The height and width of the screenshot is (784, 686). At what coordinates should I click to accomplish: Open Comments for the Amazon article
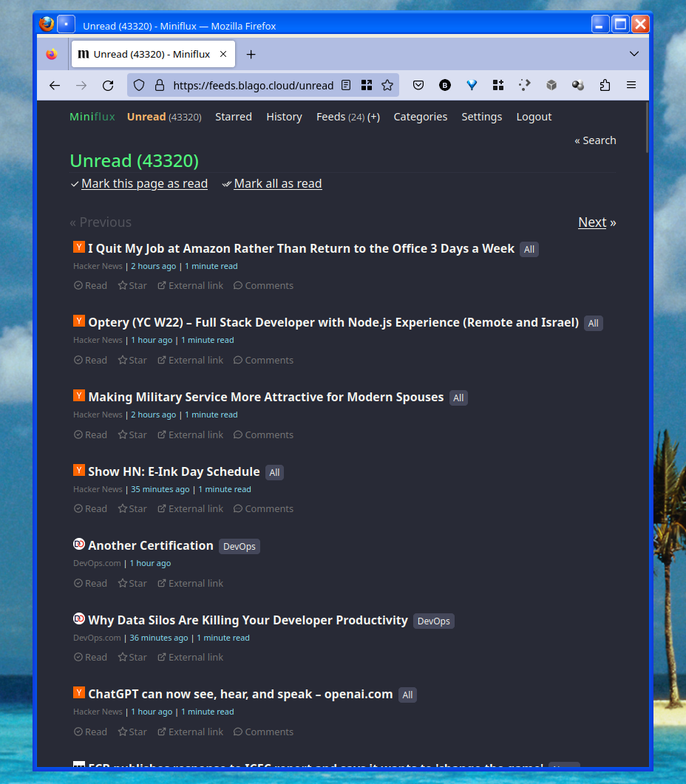(x=263, y=285)
